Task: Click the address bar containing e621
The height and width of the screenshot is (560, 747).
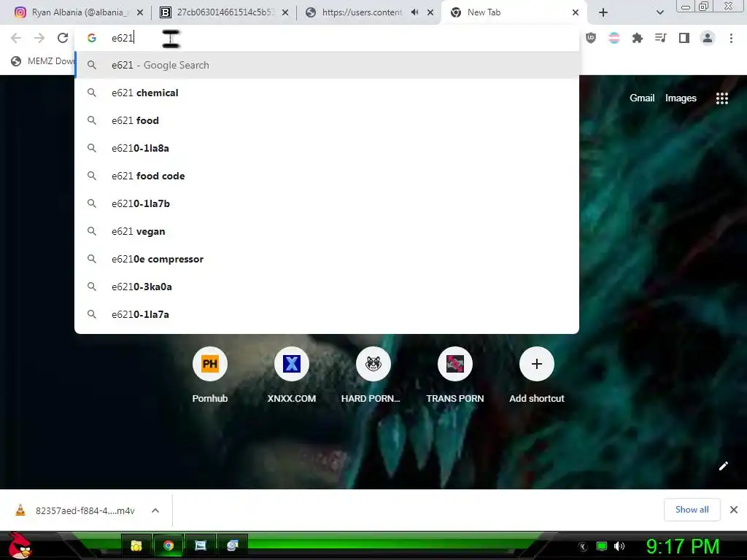Action: (327, 38)
